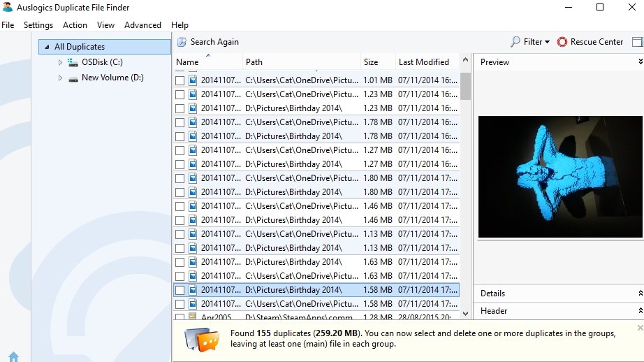Click the chat bubble icon in the notification bar
The width and height of the screenshot is (644, 362).
click(x=202, y=340)
